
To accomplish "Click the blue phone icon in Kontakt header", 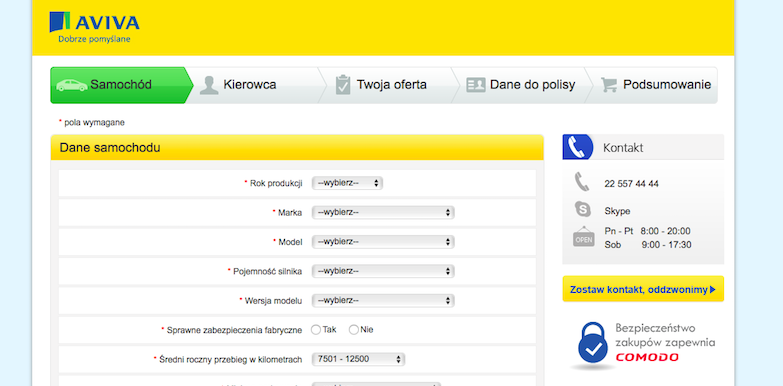I will pos(578,147).
